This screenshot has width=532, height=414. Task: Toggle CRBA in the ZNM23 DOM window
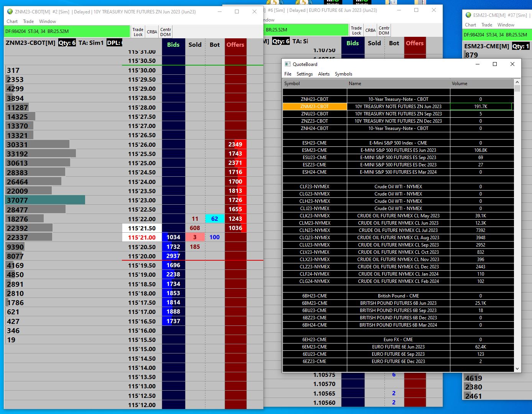tap(152, 32)
